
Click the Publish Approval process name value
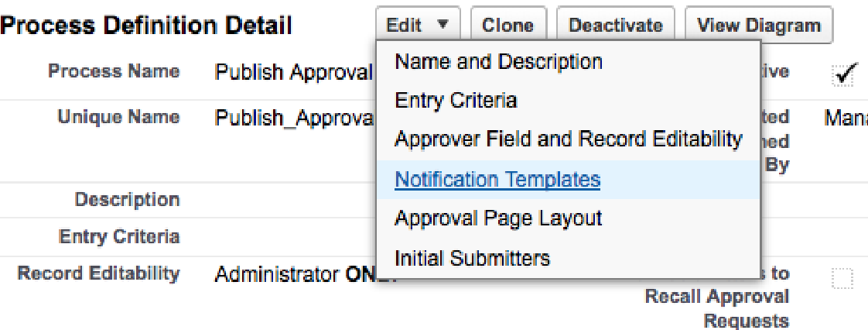click(x=294, y=73)
